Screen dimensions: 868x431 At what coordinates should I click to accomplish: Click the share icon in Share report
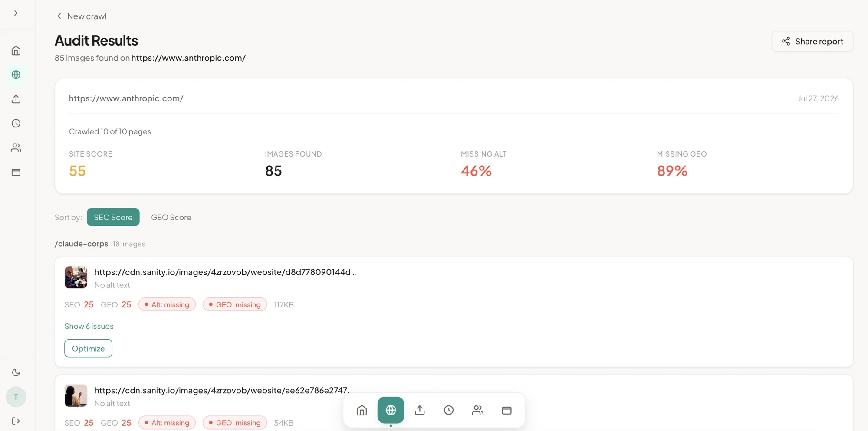(786, 41)
